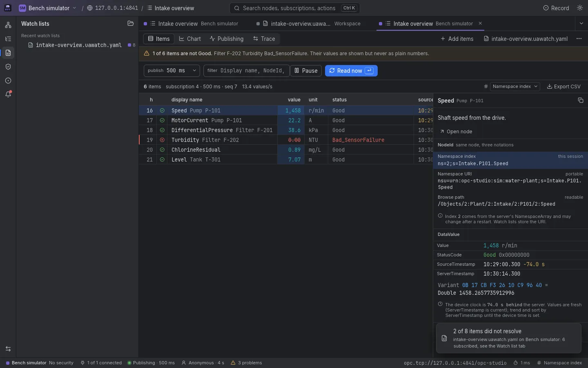Click the Good status icon on Speed row
This screenshot has width=588, height=368.
tap(162, 110)
